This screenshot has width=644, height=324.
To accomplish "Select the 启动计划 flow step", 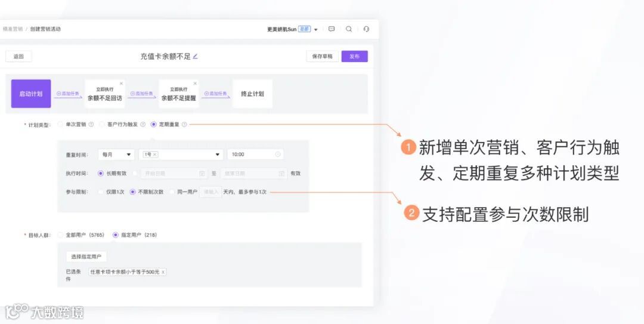I will click(31, 94).
